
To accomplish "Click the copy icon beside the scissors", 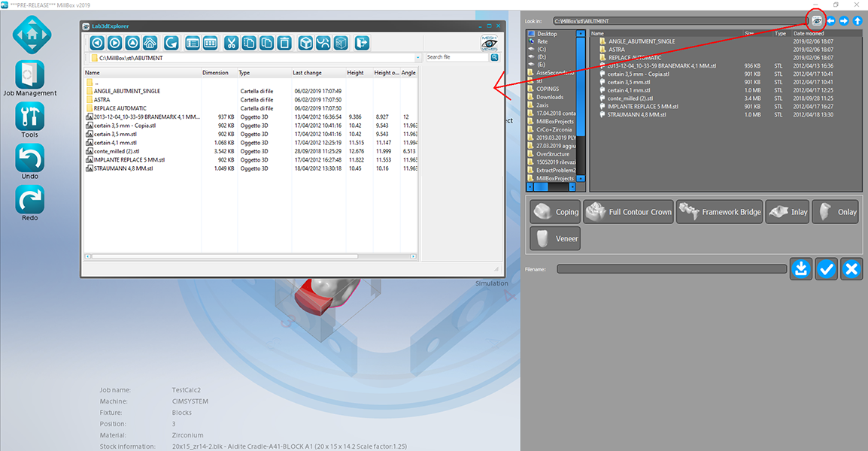I will tap(249, 43).
